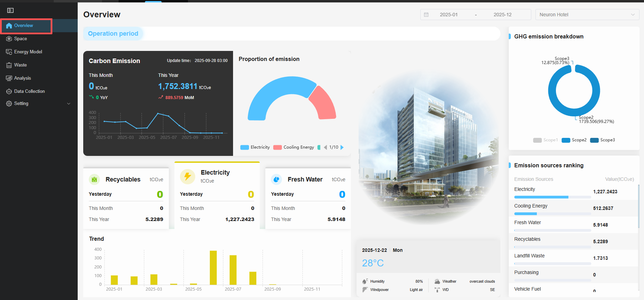Click the Space sidebar icon

click(9, 39)
